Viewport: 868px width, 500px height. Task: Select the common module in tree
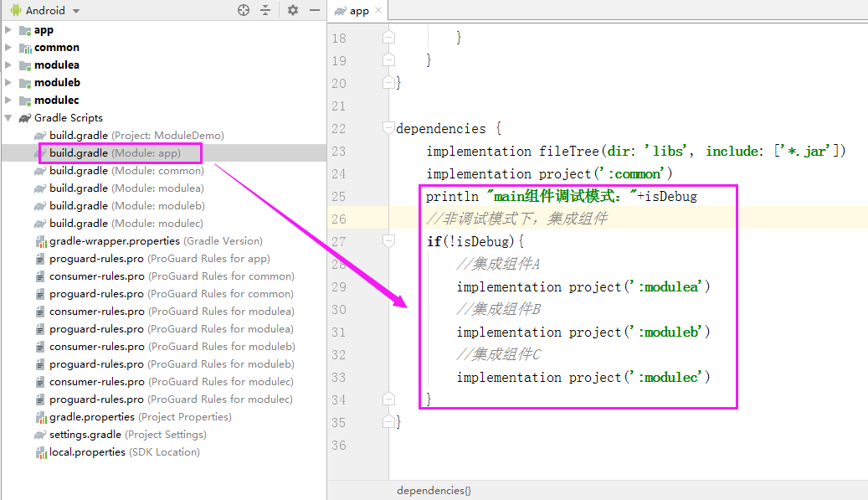coord(56,48)
